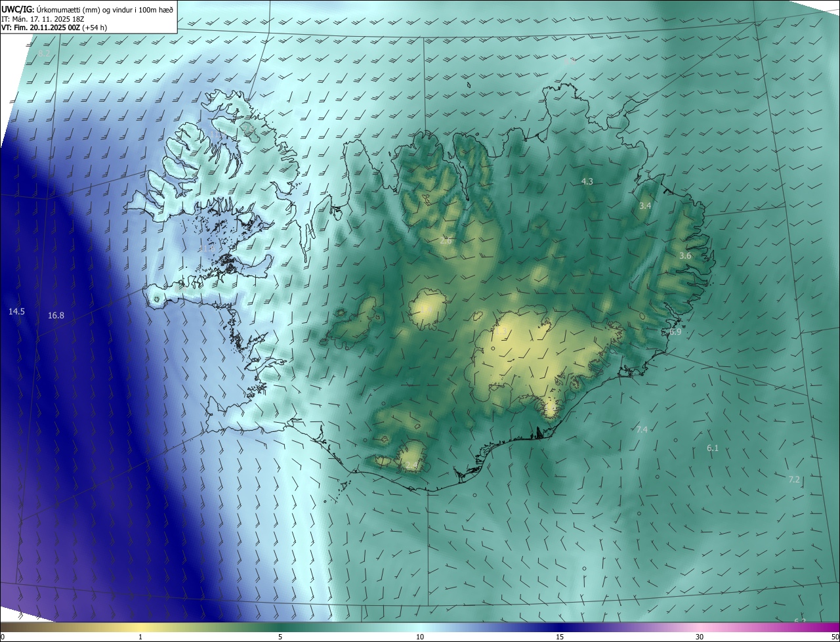Click the 6.1 value over the sea

(x=713, y=448)
